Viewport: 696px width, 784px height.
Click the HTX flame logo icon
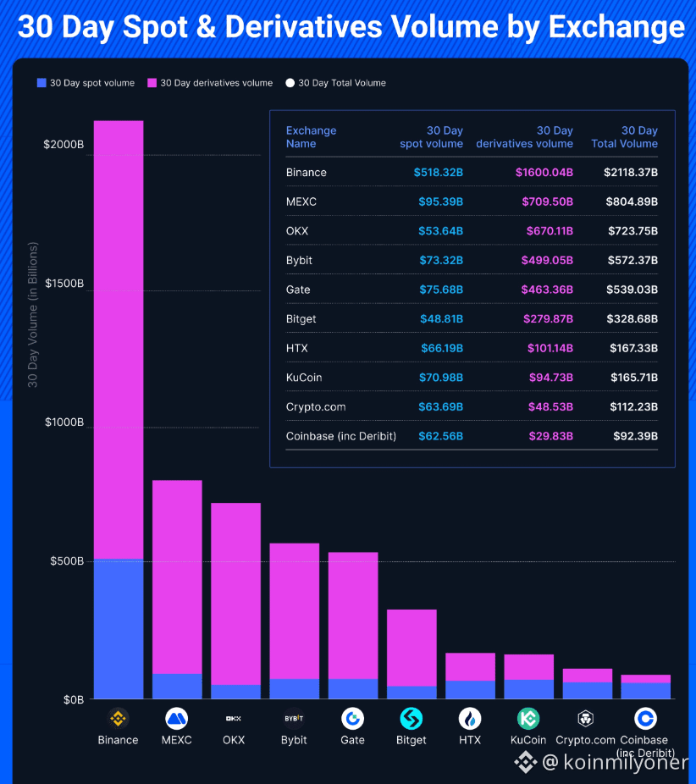[x=470, y=719]
